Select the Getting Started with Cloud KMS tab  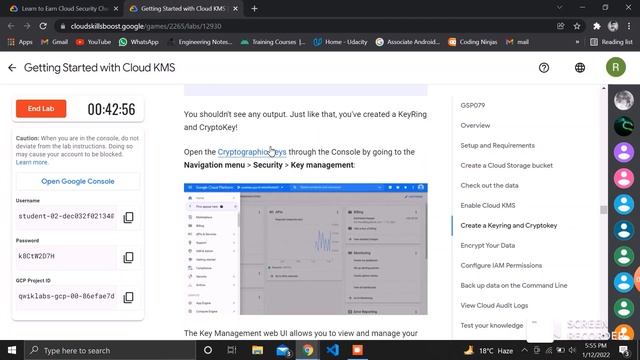click(183, 9)
